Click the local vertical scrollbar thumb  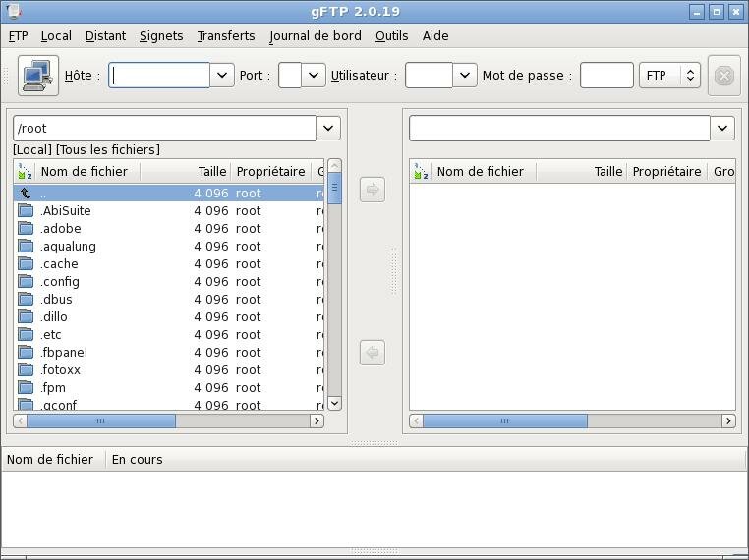334,188
